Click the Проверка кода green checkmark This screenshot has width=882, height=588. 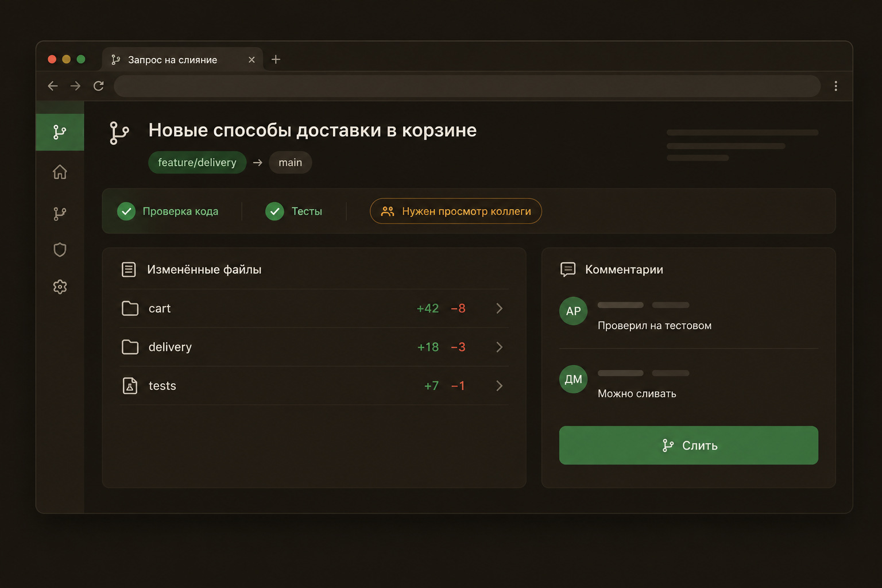pos(126,211)
